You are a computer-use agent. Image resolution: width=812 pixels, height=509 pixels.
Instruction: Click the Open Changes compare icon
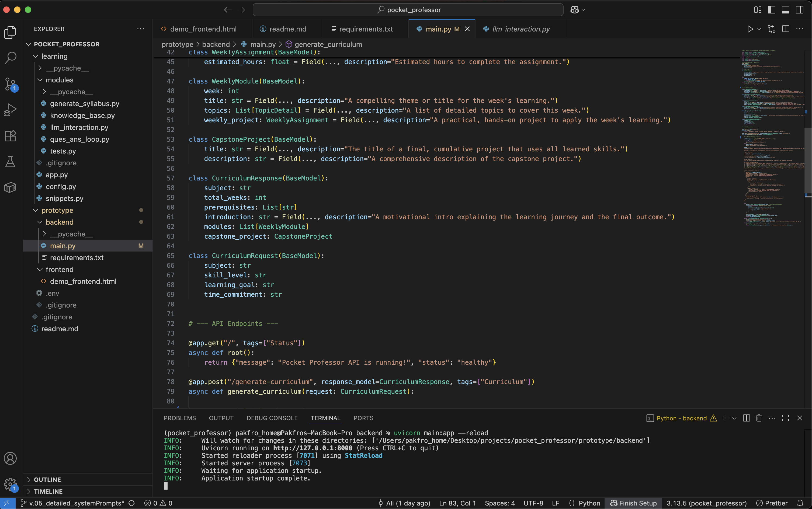point(772,29)
